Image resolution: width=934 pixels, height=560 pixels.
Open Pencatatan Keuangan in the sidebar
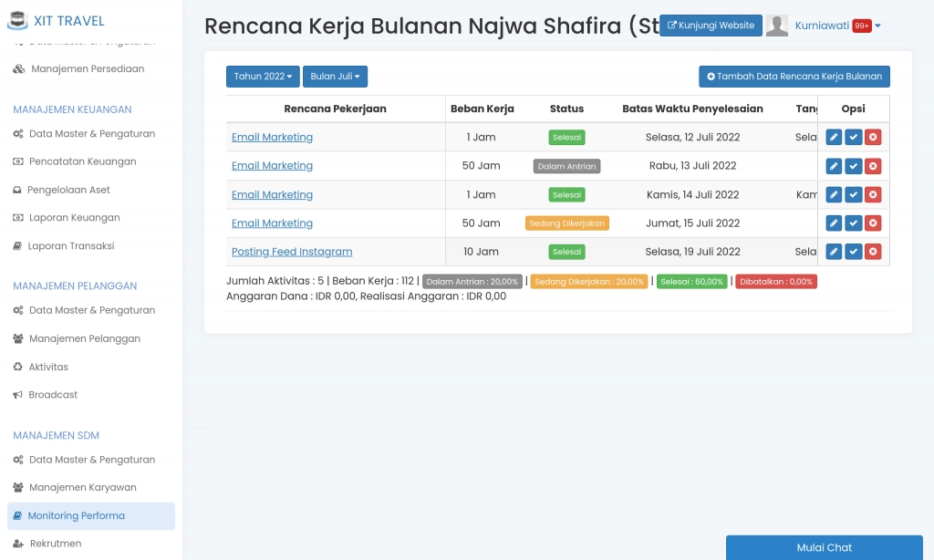[x=81, y=161]
